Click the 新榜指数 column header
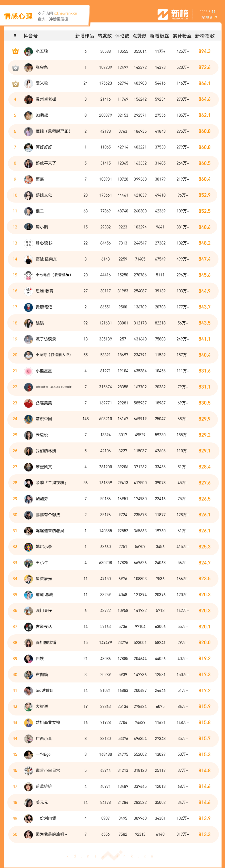 205,36
